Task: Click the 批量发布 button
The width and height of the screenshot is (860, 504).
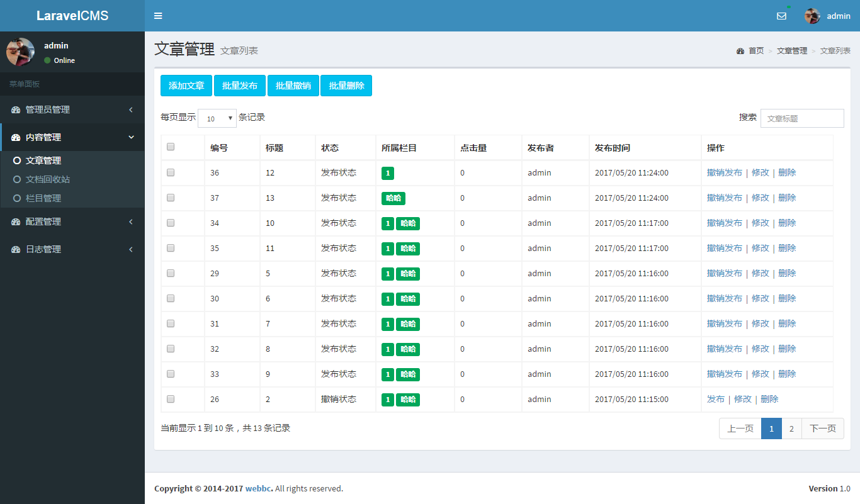Action: point(240,86)
